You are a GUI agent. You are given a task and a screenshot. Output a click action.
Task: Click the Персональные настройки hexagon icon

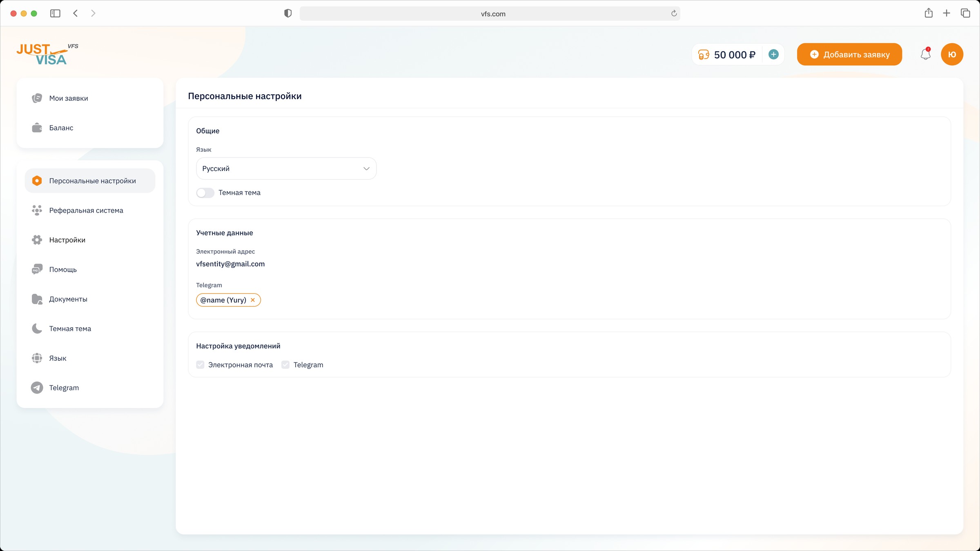[x=37, y=181]
